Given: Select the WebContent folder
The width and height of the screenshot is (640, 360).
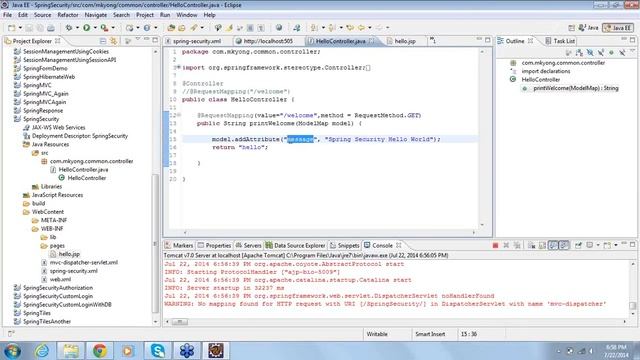Looking at the screenshot, I should [x=47, y=212].
